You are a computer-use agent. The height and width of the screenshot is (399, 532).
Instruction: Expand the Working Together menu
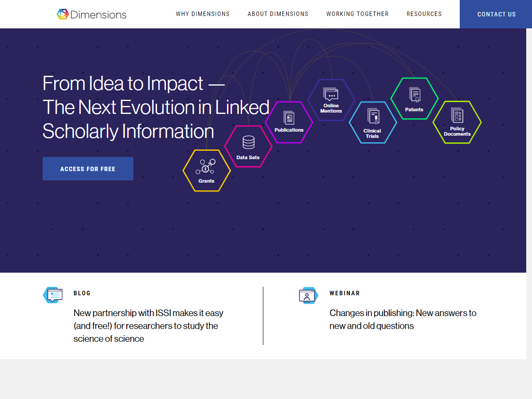tap(357, 14)
